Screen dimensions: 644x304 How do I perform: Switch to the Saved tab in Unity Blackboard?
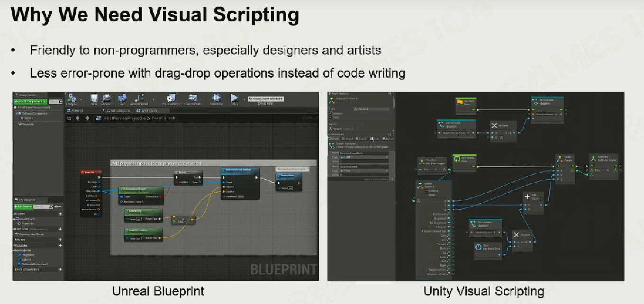coord(388,139)
